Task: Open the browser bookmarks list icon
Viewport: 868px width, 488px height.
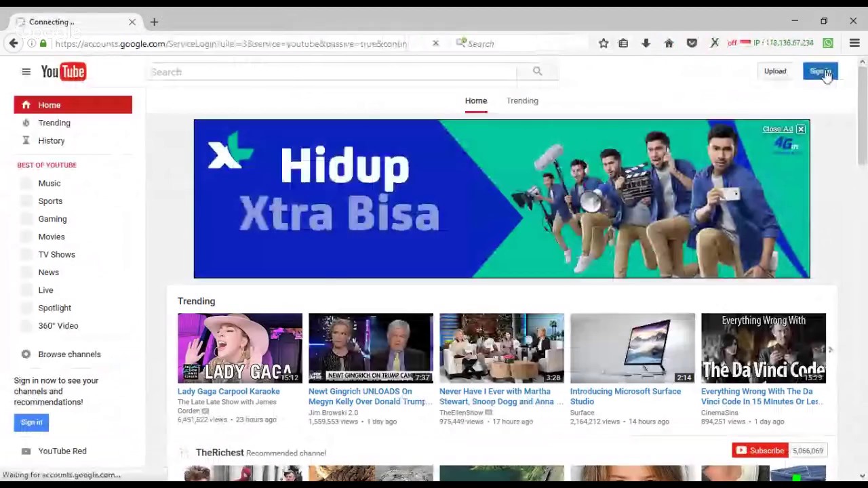Action: [x=623, y=43]
